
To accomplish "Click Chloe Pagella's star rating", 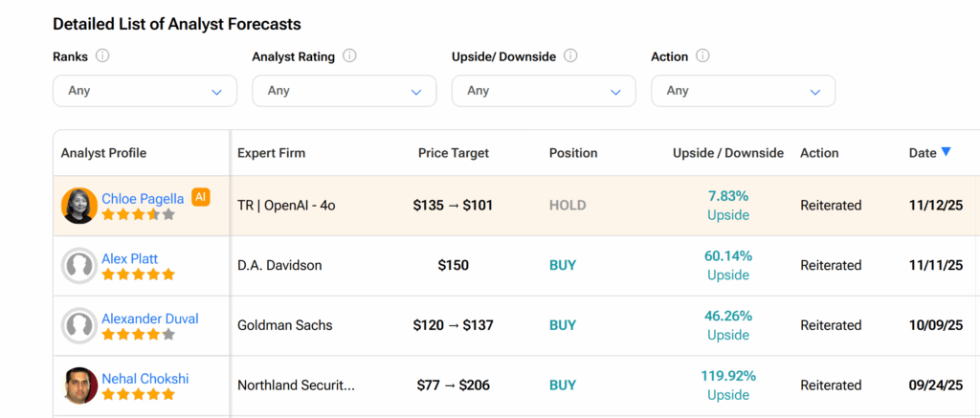I will 139,215.
